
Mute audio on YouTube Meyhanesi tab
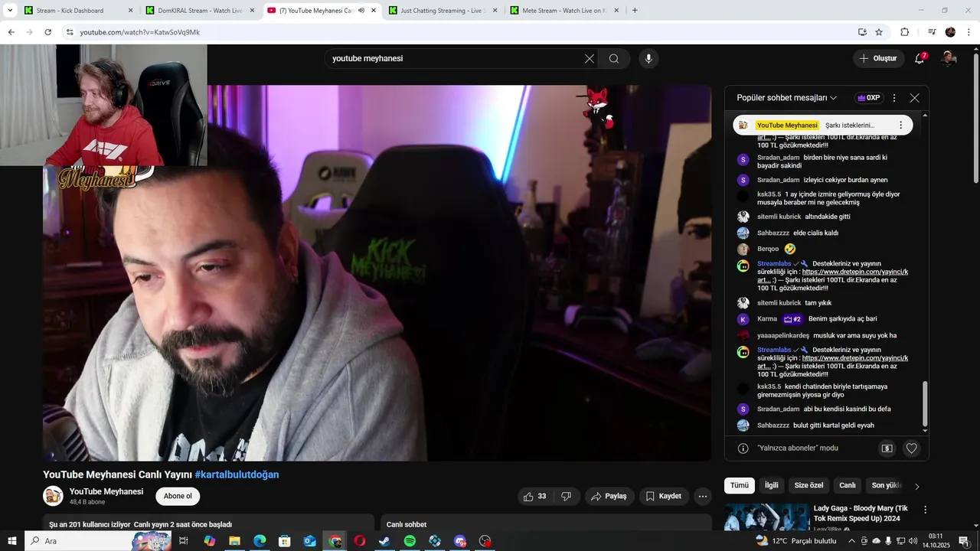click(361, 11)
